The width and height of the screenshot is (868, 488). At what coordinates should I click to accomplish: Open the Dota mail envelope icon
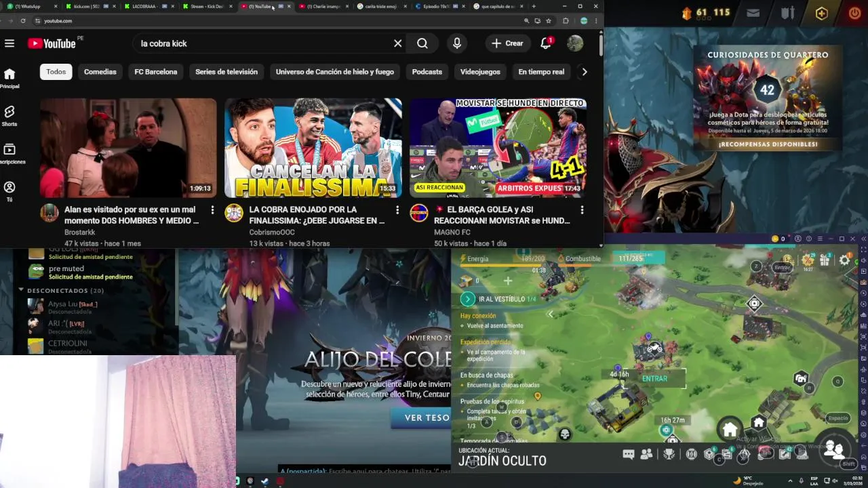[x=753, y=12]
